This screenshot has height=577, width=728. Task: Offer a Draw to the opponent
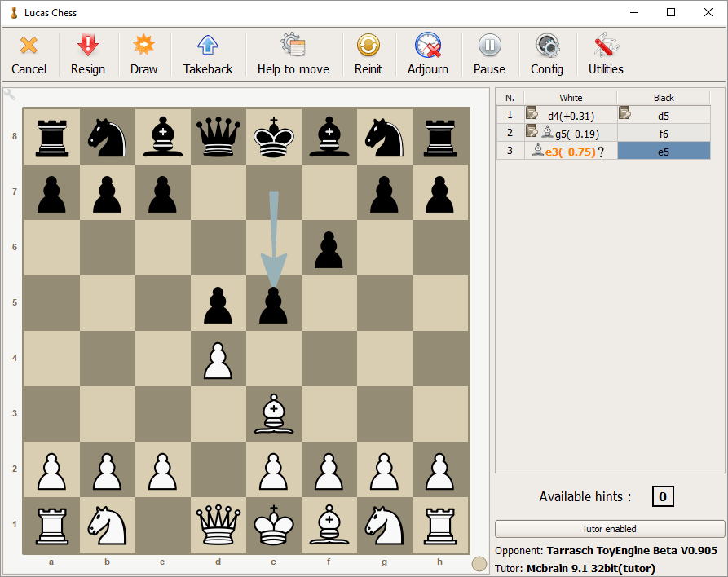click(x=143, y=55)
